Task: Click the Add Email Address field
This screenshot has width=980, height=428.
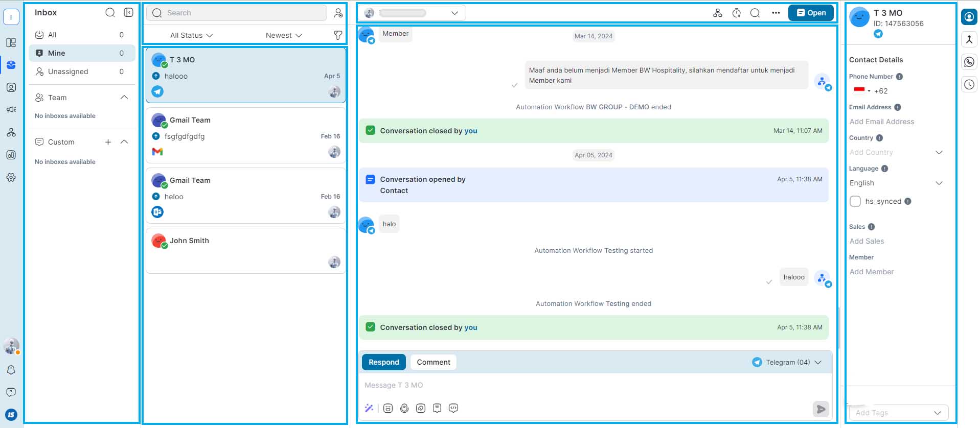Action: pos(897,122)
